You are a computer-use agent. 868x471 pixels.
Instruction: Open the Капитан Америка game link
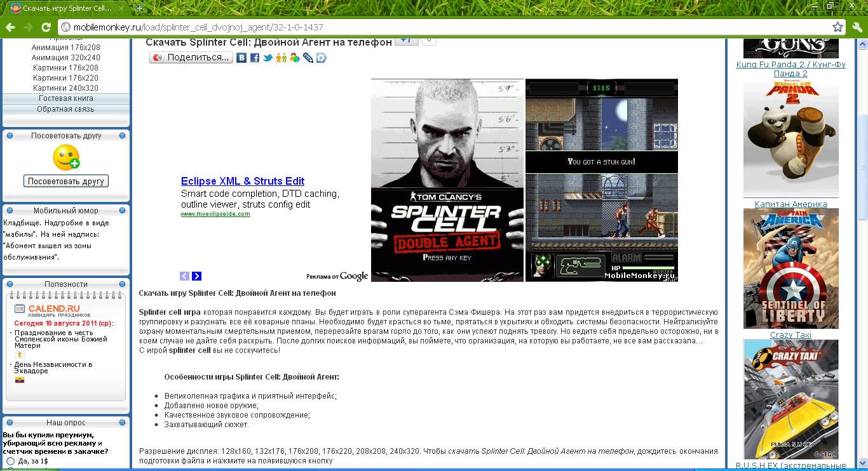(x=791, y=204)
